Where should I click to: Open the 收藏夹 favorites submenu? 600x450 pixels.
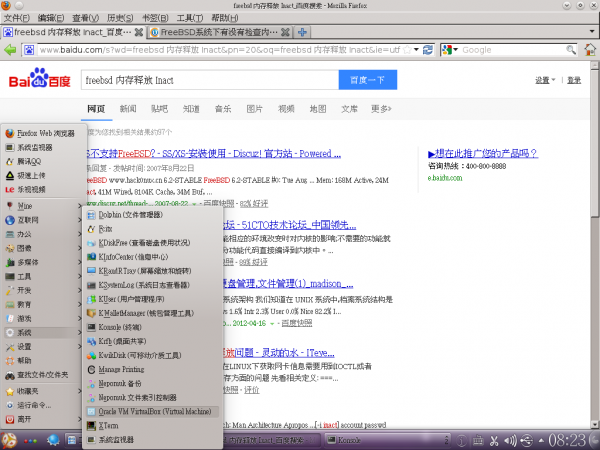[44, 391]
